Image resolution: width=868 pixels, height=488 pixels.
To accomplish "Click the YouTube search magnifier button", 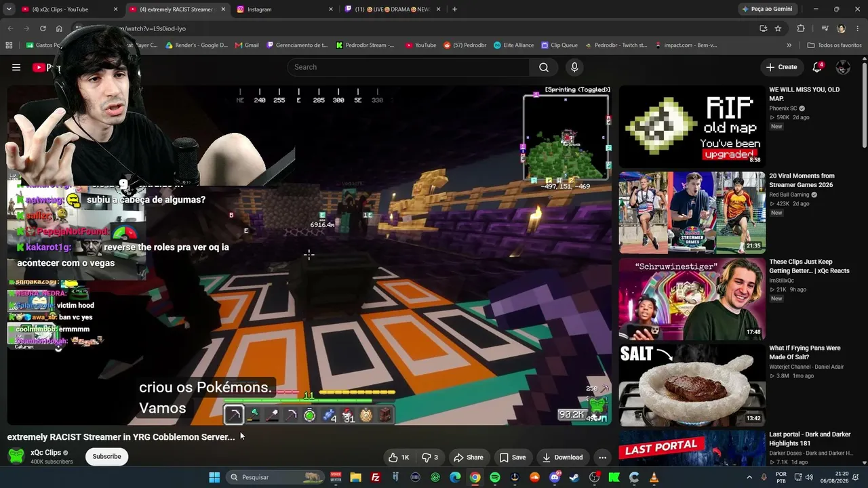I will point(544,67).
